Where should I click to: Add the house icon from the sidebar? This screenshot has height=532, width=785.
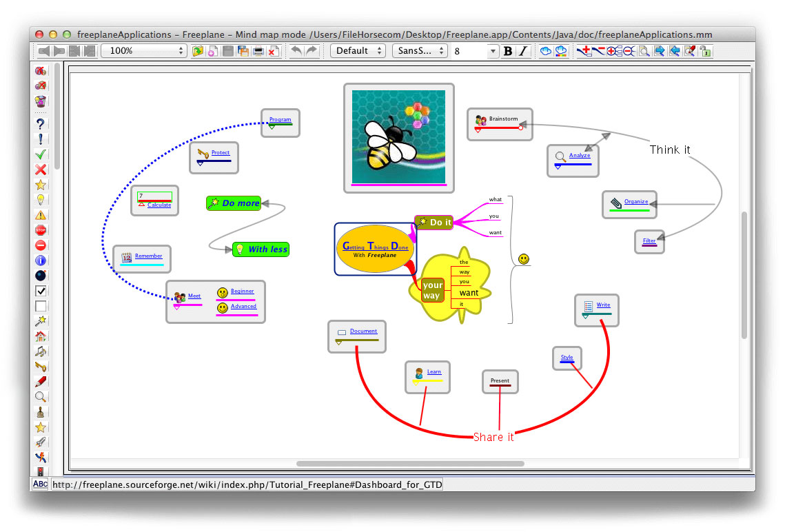(41, 336)
